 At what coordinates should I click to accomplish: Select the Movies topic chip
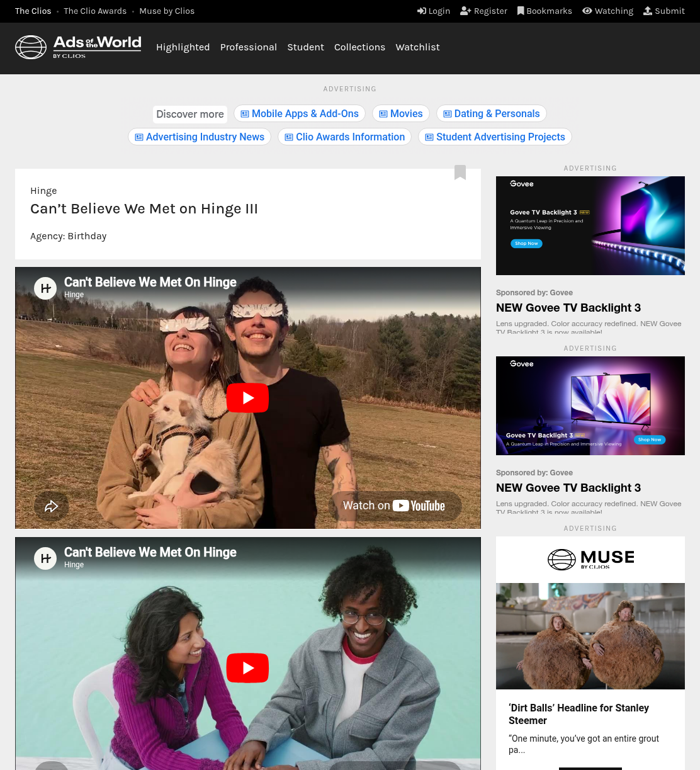coord(401,113)
